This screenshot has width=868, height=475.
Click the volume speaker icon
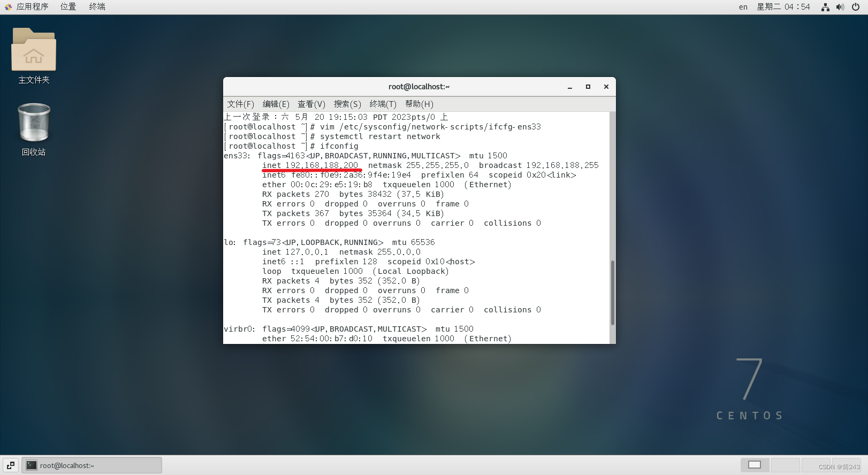pyautogui.click(x=840, y=7)
